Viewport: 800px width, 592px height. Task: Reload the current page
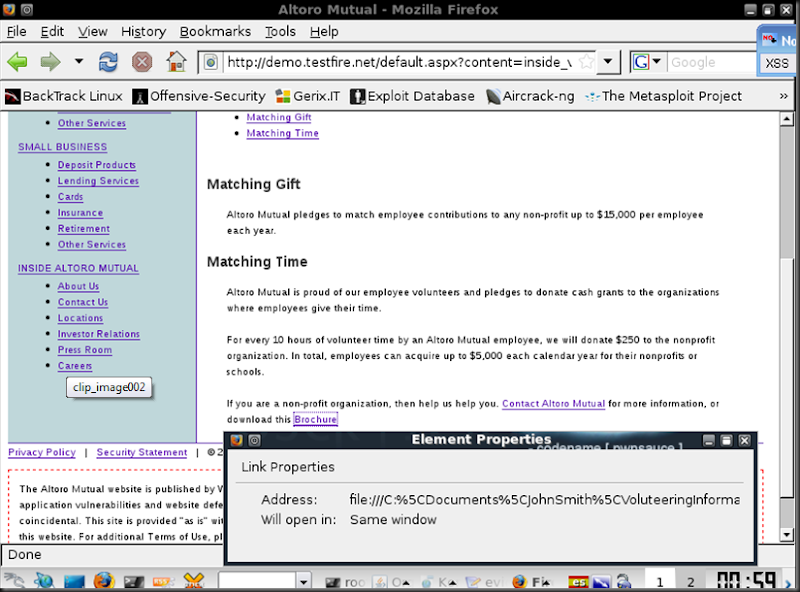[108, 62]
